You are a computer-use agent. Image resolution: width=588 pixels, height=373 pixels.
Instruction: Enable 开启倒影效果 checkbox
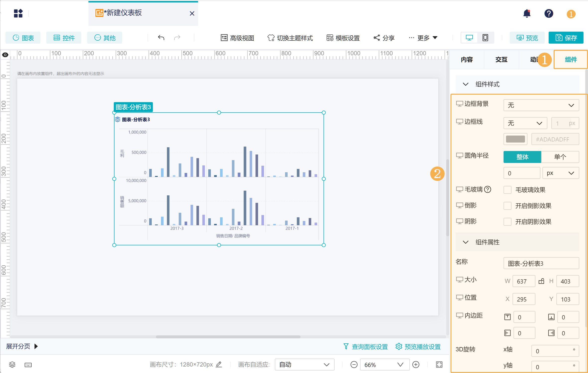click(x=507, y=206)
